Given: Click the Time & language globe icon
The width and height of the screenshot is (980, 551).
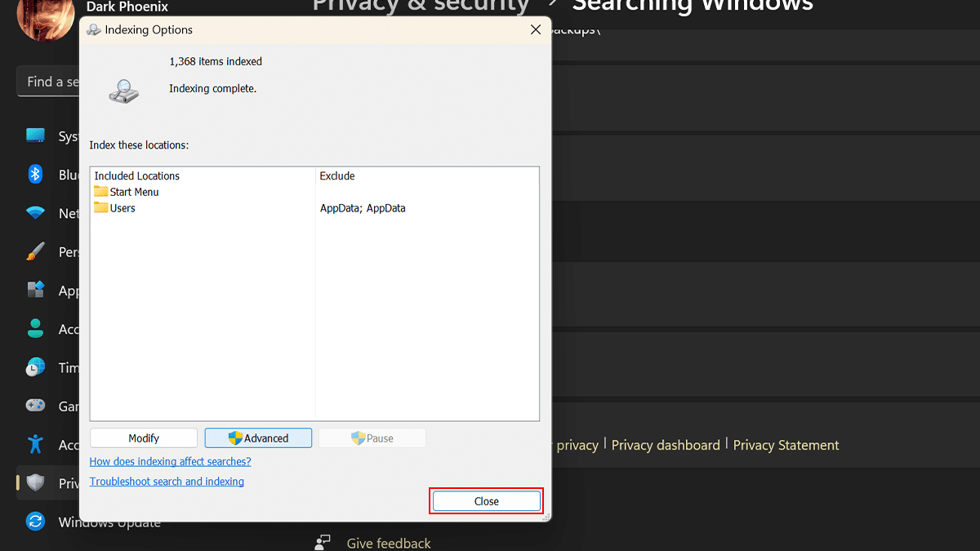Looking at the screenshot, I should click(35, 367).
